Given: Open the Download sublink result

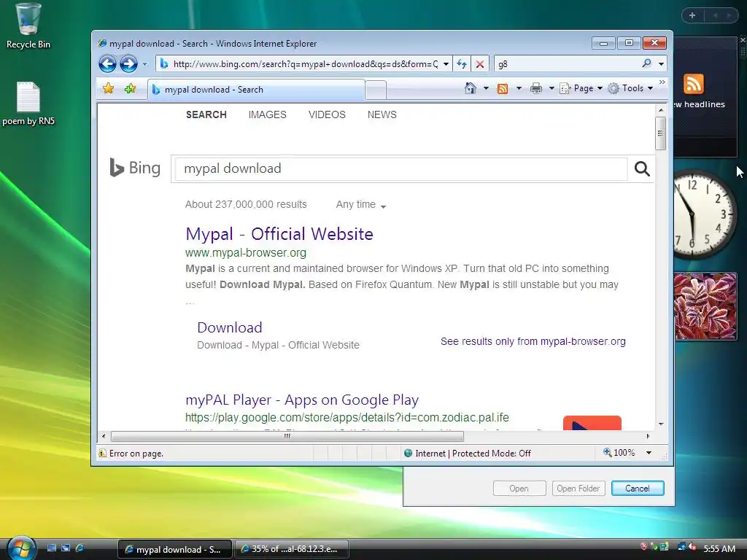Looking at the screenshot, I should (230, 327).
